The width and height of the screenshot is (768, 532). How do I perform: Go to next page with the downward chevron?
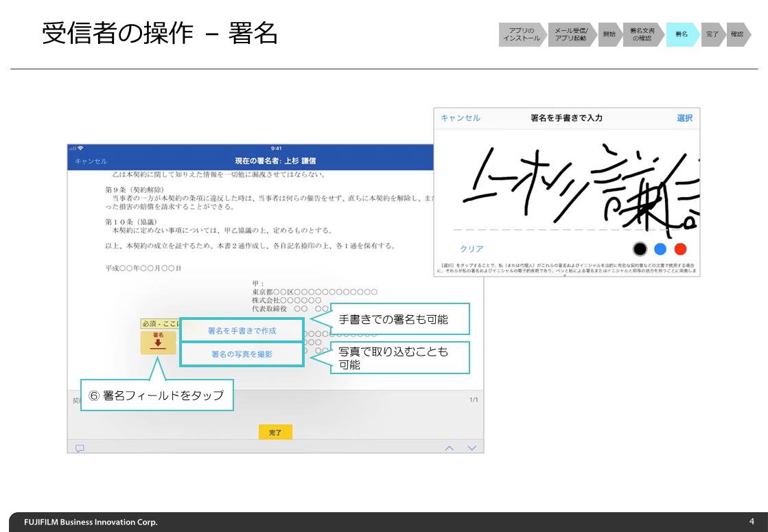tap(472, 447)
